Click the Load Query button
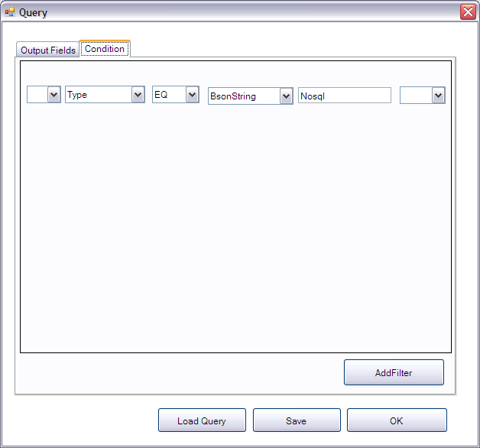Viewport: 480px width, 448px height. (202, 420)
